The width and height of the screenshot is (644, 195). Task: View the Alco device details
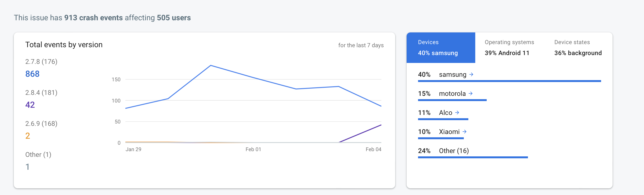[445, 113]
